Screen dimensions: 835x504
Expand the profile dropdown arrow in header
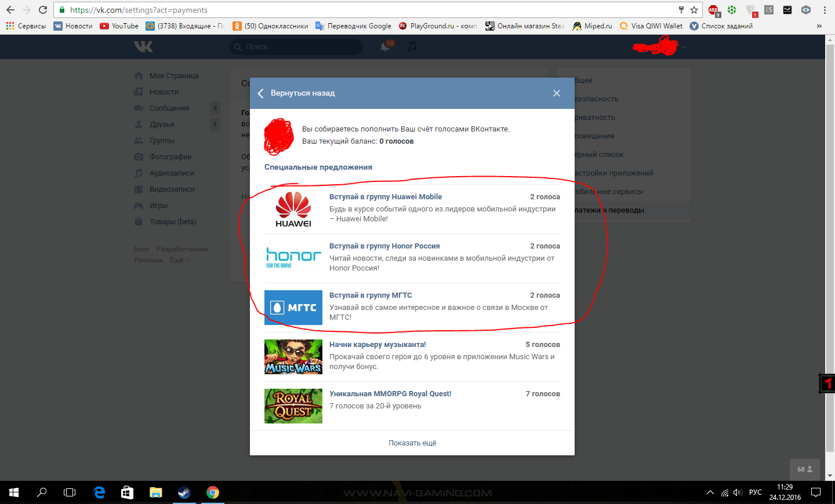(x=684, y=47)
